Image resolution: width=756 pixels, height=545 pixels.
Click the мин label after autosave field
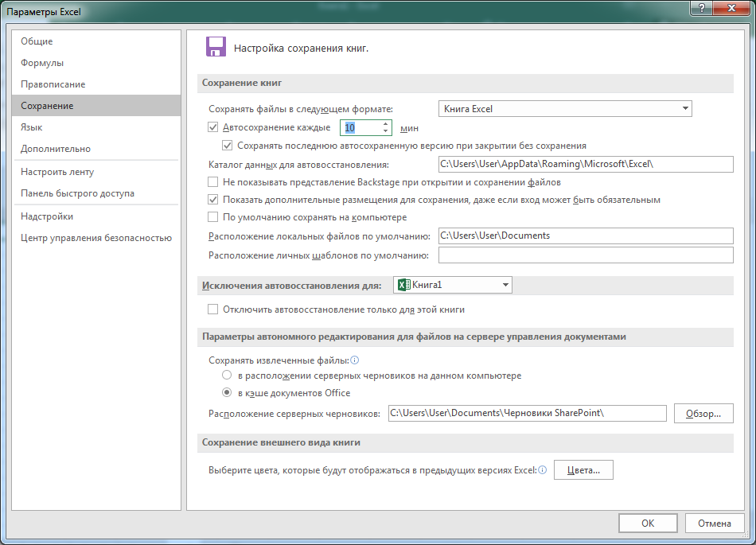409,128
